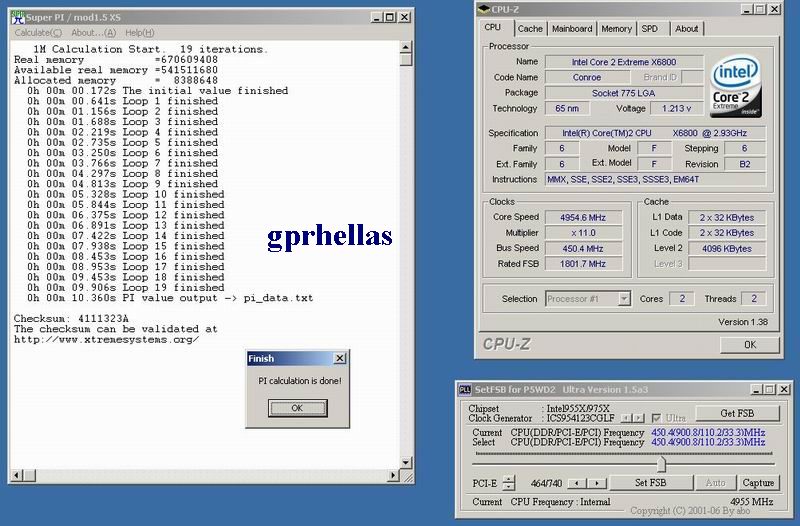Switch to the Mainboard tab in CPU-Z
This screenshot has width=800, height=526.
point(572,29)
